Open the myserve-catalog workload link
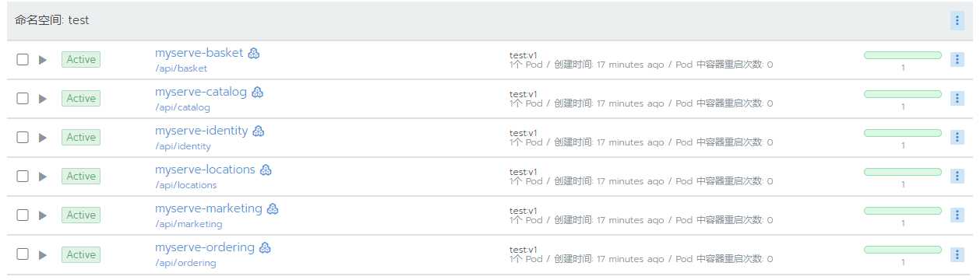The height and width of the screenshot is (280, 980). tap(201, 92)
